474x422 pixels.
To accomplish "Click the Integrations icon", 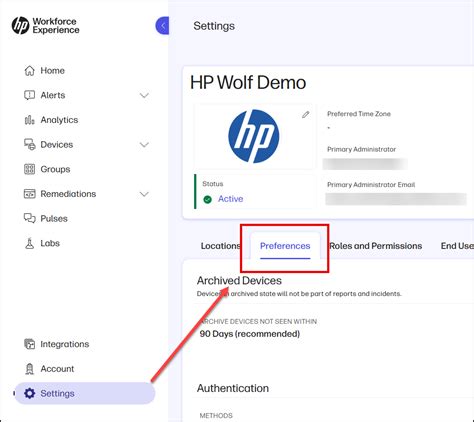I will 29,344.
